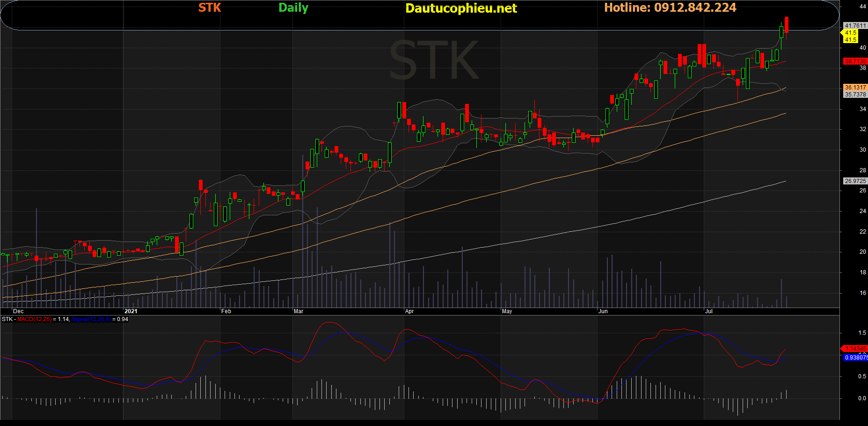The width and height of the screenshot is (868, 426).
Task: Select the red MACD value tag 1.14345
Action: click(855, 349)
